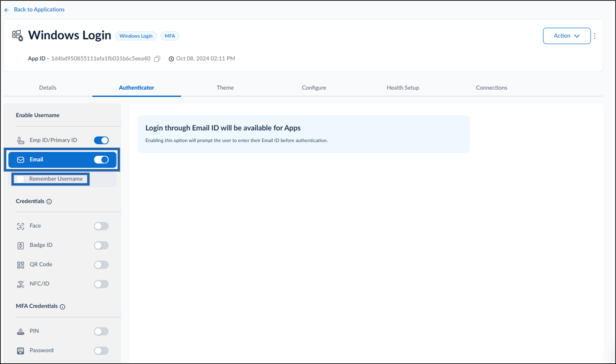The width and height of the screenshot is (616, 364).
Task: Click the Email envelope icon
Action: click(x=20, y=160)
